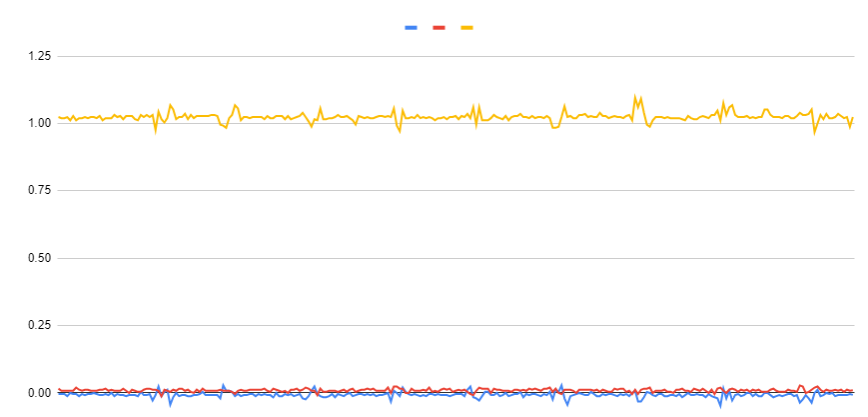The image size is (868, 417).
Task: Select the 0.25 axis label
Action: [40, 326]
